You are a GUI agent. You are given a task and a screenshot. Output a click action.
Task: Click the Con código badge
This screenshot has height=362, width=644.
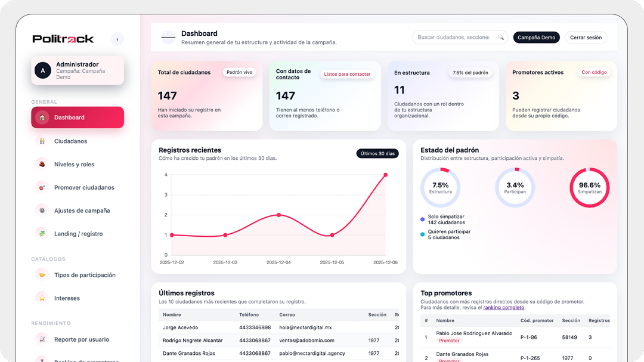click(594, 72)
